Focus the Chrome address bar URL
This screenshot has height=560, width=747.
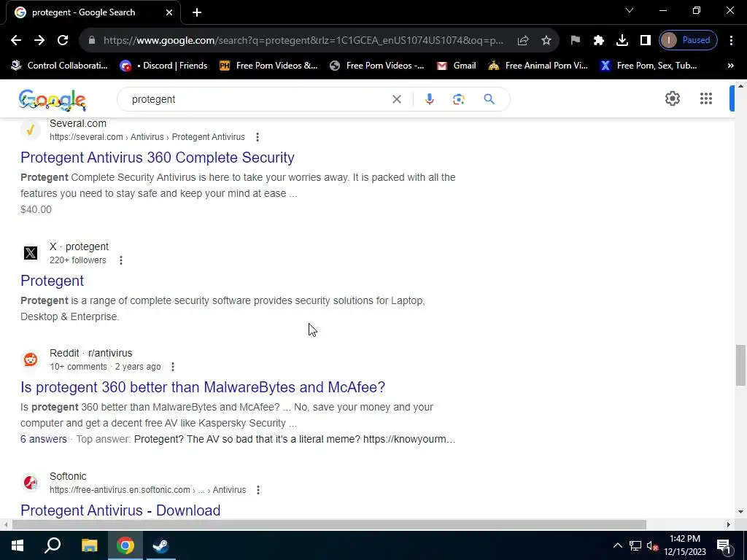pos(303,41)
